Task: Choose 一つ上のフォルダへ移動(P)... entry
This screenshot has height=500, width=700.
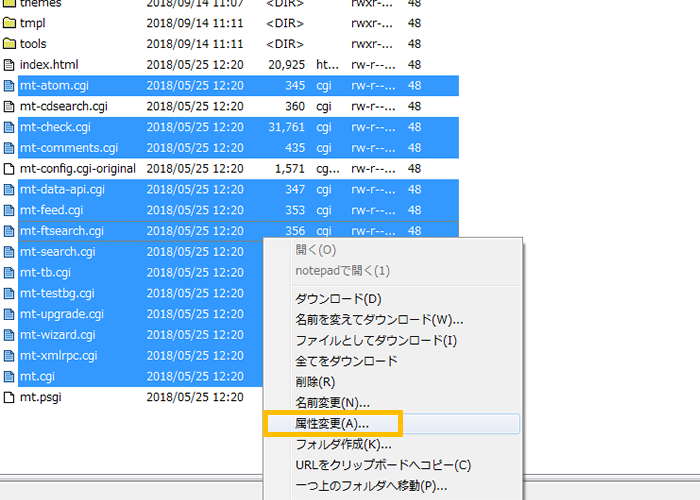Action: 371,486
